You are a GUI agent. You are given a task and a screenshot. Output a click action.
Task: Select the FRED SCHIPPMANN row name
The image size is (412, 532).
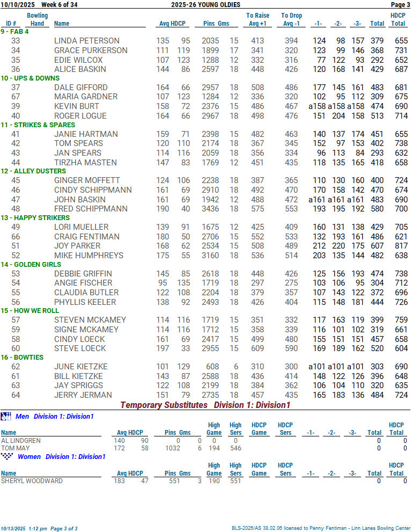(91, 209)
